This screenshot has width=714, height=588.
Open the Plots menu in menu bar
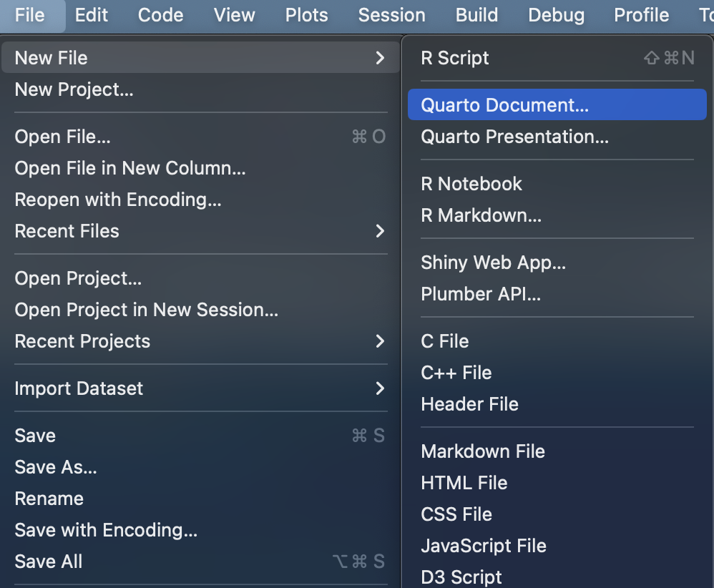coord(306,15)
